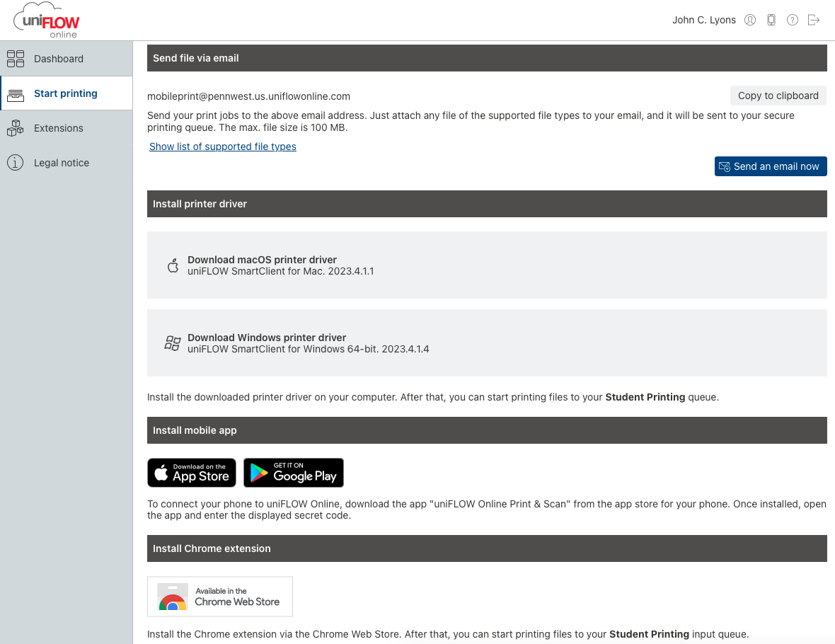Show list of supported file types

pos(223,146)
